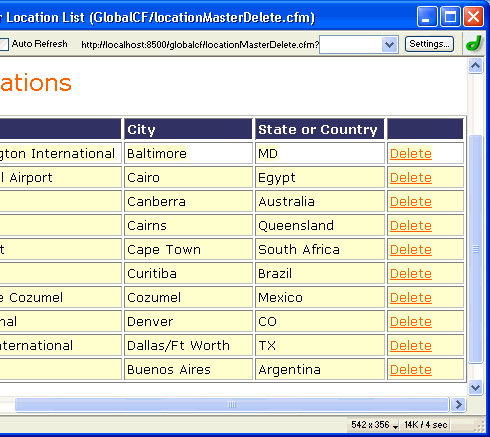The width and height of the screenshot is (490, 437).
Task: Delete the Denver, CO location
Action: tap(411, 322)
